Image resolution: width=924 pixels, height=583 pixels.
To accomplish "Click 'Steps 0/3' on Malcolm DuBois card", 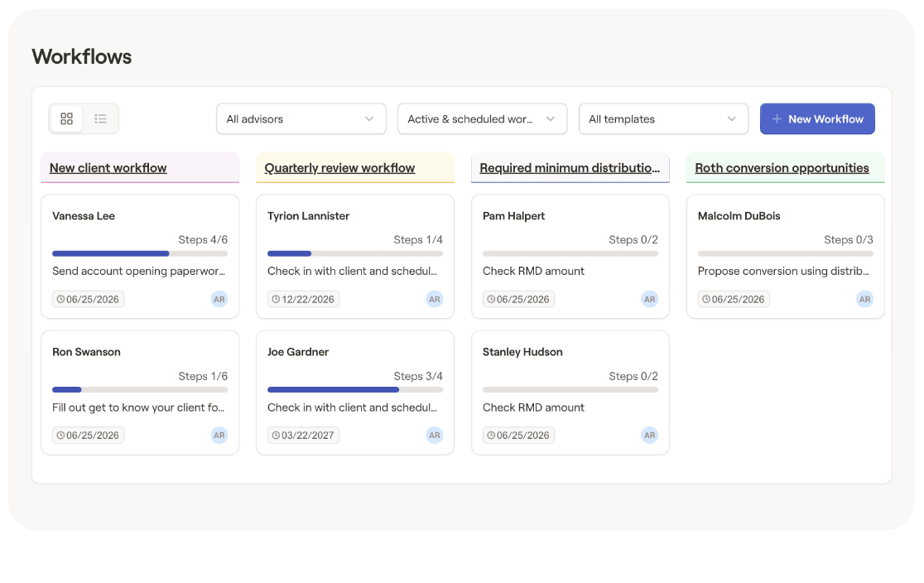I will coord(849,240).
